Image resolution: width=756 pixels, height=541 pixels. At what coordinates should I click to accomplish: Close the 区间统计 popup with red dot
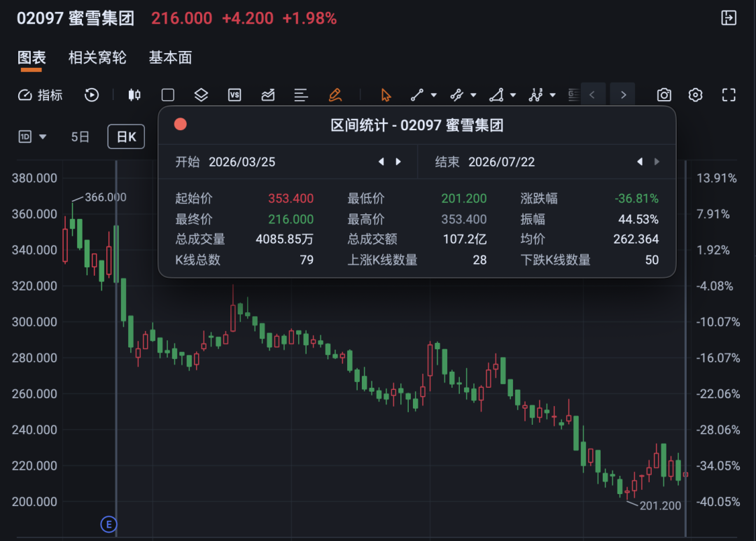181,125
